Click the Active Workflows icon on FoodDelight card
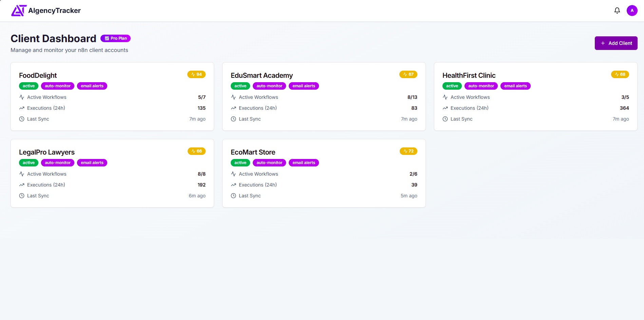This screenshot has width=644, height=320. coord(21,97)
